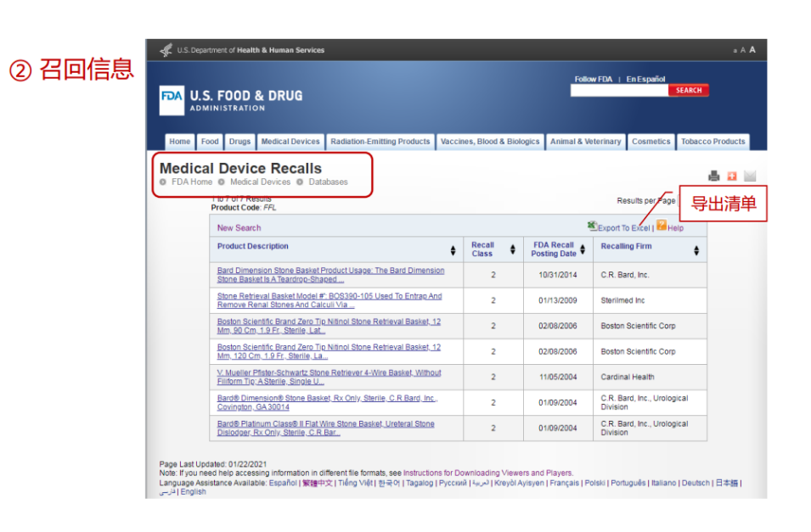Sort by FDA Recall Posting Date arrows

click(x=583, y=249)
